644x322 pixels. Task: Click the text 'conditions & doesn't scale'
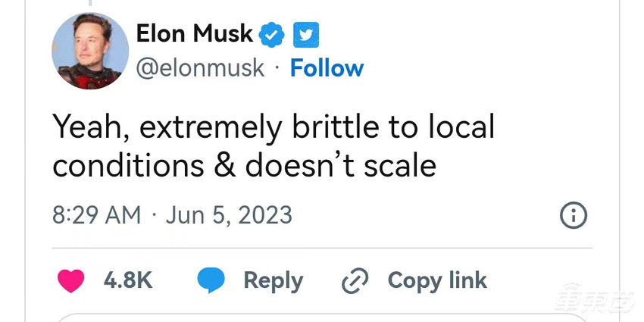click(x=244, y=166)
